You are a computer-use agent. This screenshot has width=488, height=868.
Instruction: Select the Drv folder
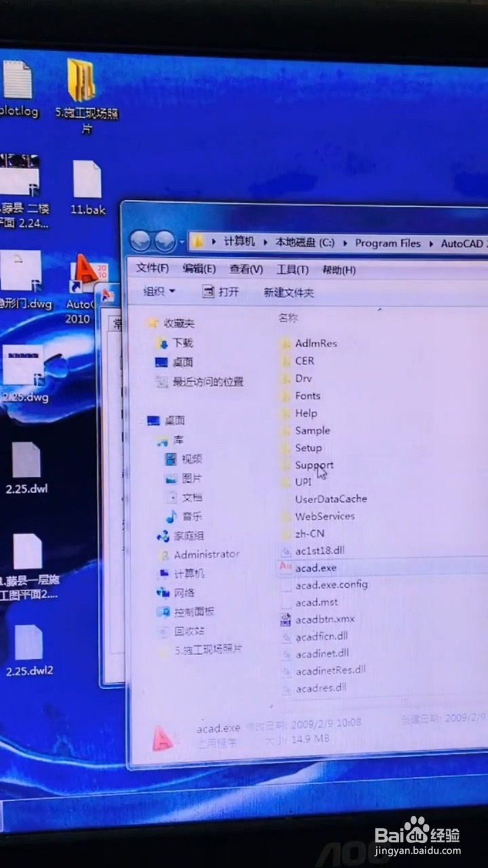[296, 378]
